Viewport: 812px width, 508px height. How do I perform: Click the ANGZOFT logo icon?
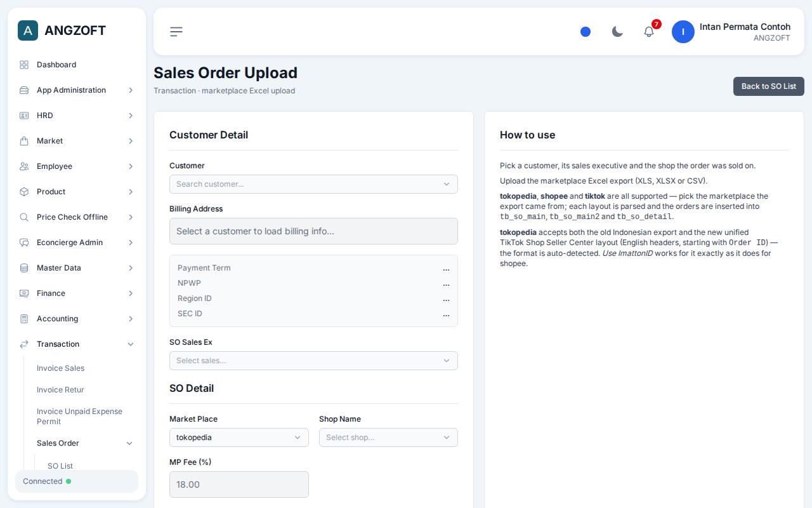pyautogui.click(x=28, y=30)
